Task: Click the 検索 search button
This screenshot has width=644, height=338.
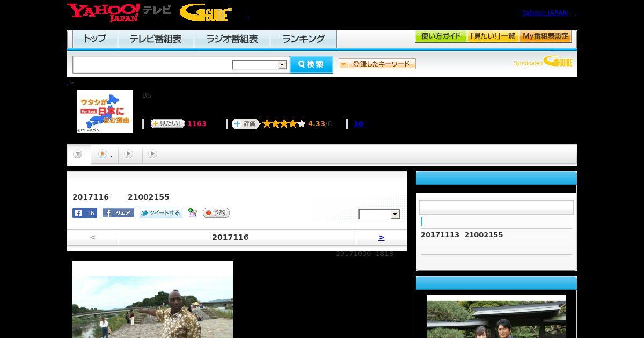Action: pyautogui.click(x=311, y=64)
